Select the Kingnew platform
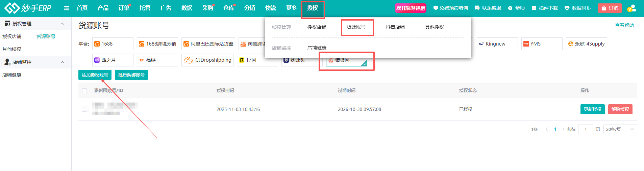The height and width of the screenshot is (171, 644). [x=497, y=44]
